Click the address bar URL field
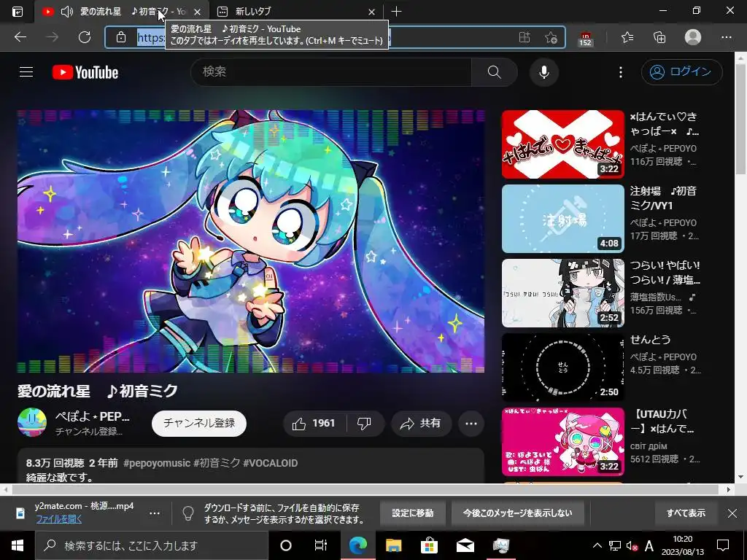 point(335,37)
